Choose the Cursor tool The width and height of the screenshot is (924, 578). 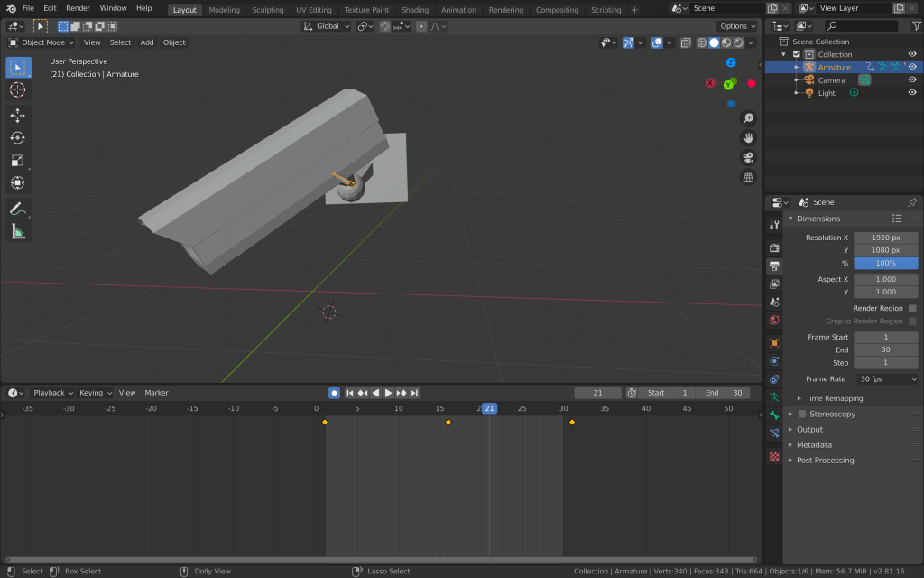point(17,89)
